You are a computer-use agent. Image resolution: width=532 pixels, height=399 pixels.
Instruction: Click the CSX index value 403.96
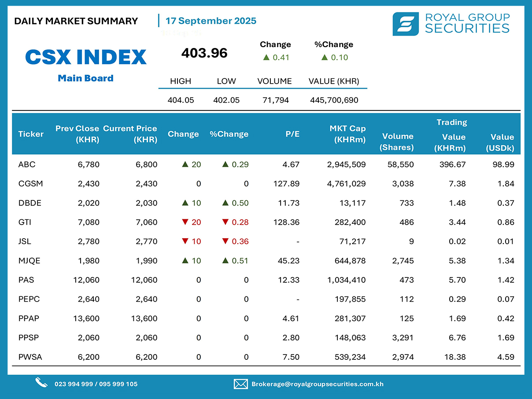204,53
